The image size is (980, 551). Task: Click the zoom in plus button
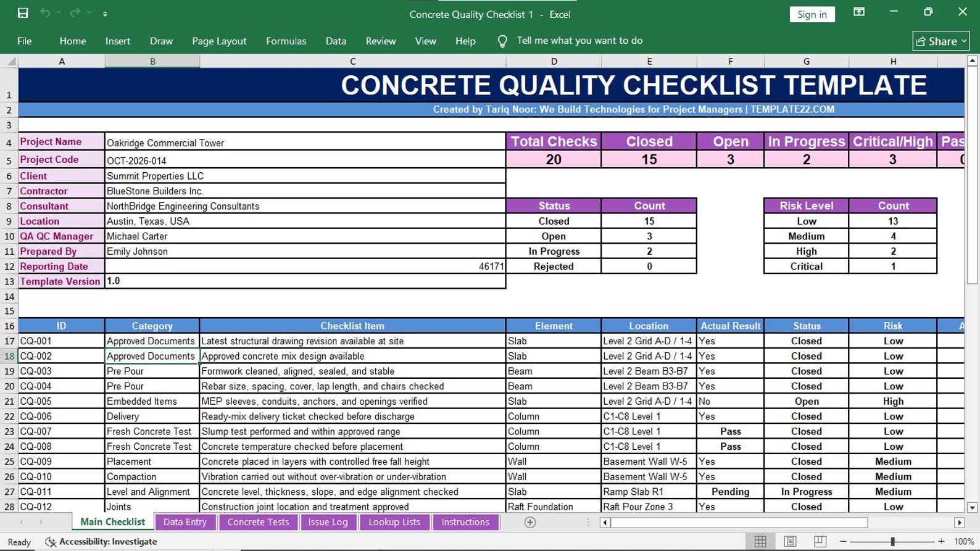coord(941,542)
